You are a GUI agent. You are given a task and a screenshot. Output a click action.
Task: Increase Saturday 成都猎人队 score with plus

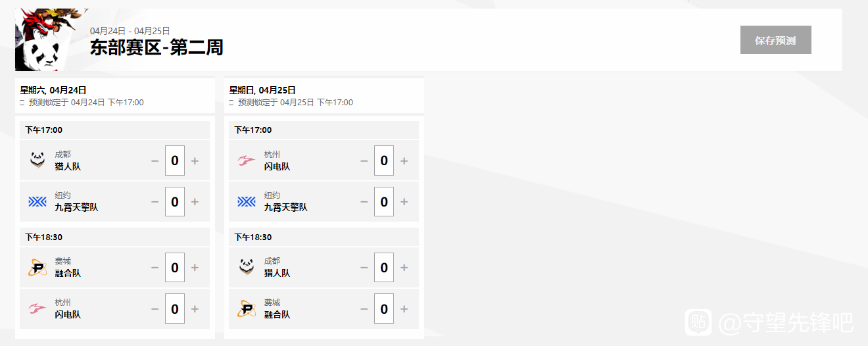[195, 161]
